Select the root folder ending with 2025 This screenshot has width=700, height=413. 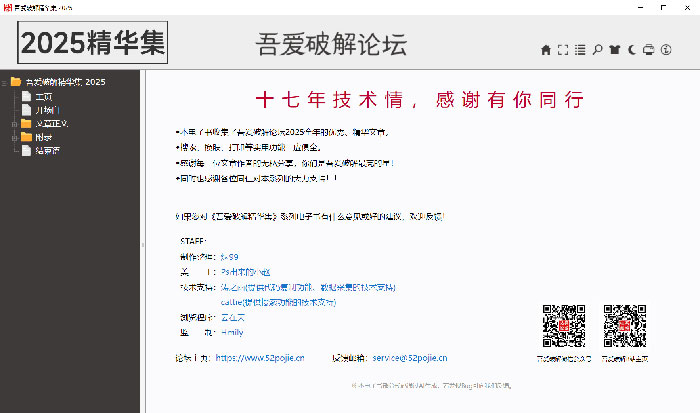coord(66,82)
